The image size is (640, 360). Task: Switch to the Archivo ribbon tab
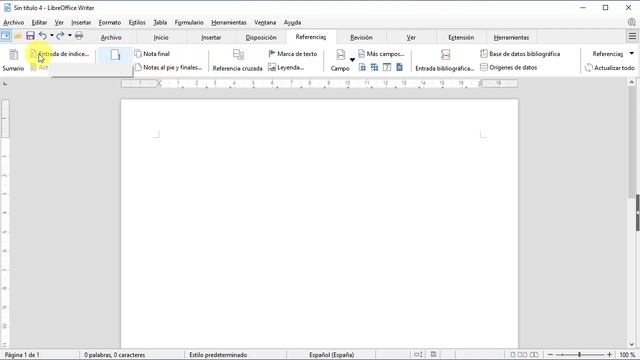pyautogui.click(x=111, y=37)
